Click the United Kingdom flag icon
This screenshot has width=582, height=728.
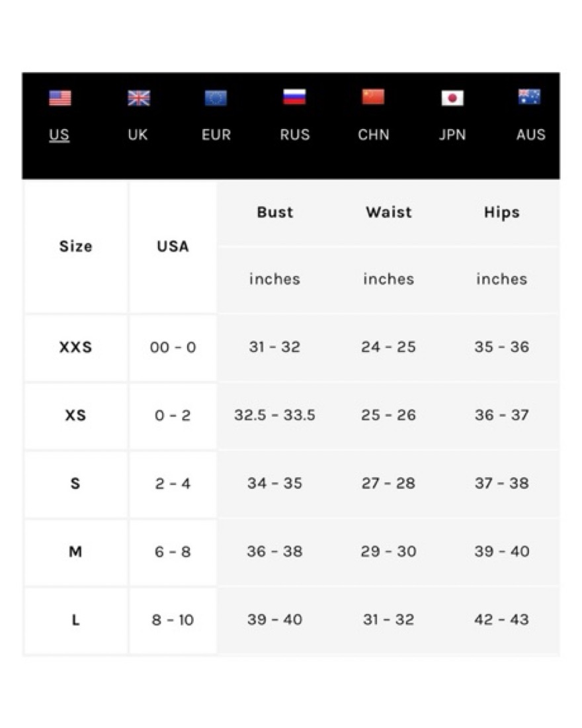(x=138, y=99)
